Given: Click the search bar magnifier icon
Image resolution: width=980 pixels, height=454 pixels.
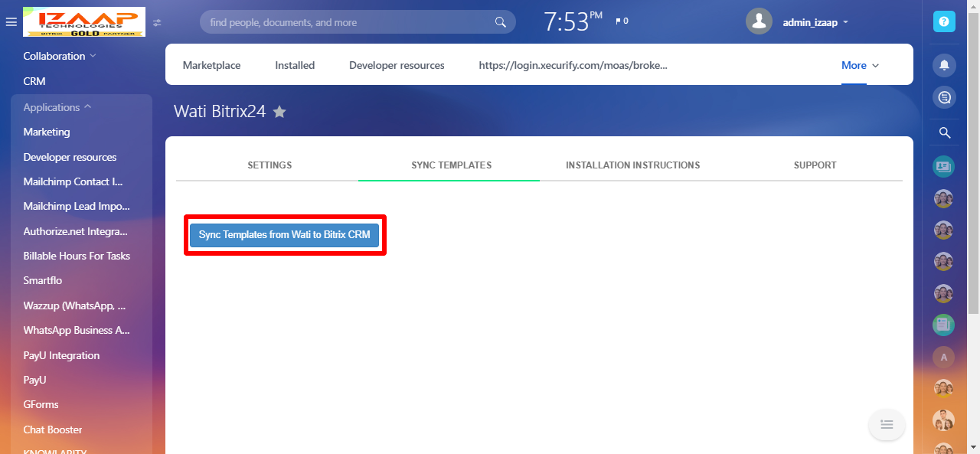Looking at the screenshot, I should pos(501,22).
